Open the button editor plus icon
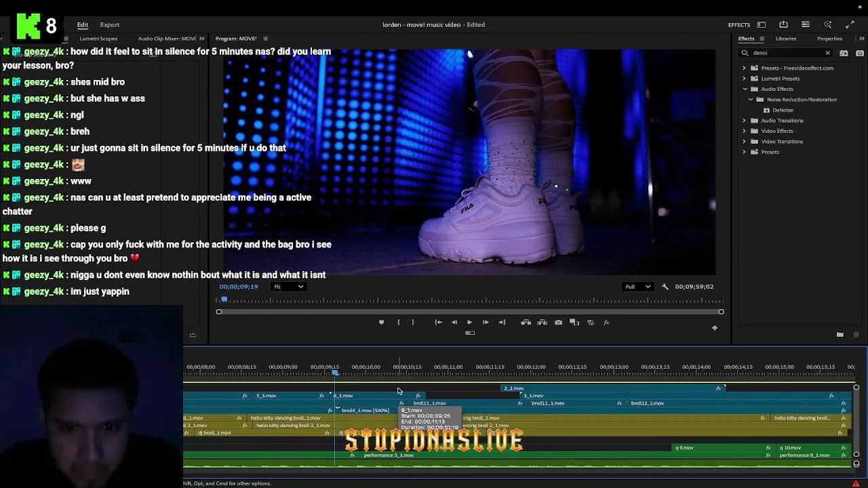Image resolution: width=868 pixels, height=488 pixels. pos(714,328)
